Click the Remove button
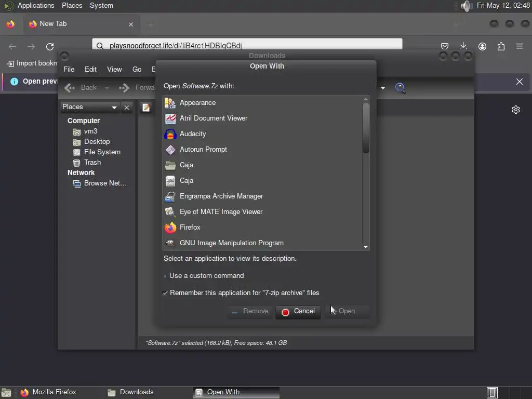Image resolution: width=532 pixels, height=399 pixels. click(x=250, y=311)
